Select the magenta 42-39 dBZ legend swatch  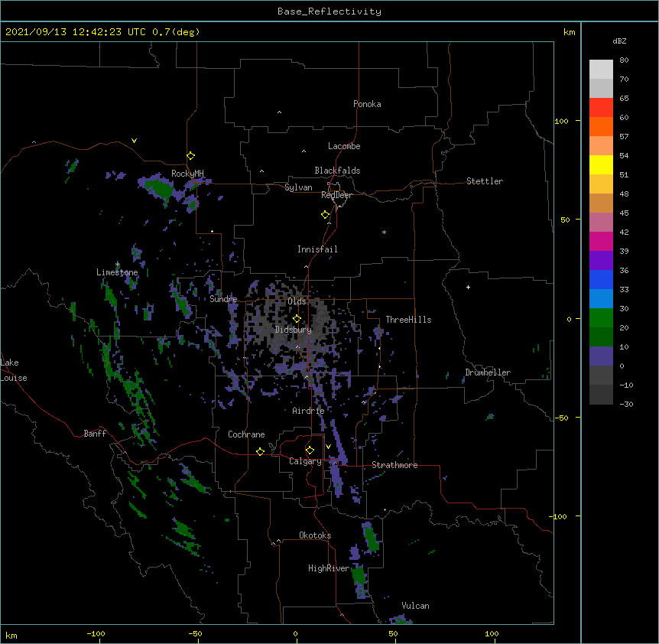(601, 241)
